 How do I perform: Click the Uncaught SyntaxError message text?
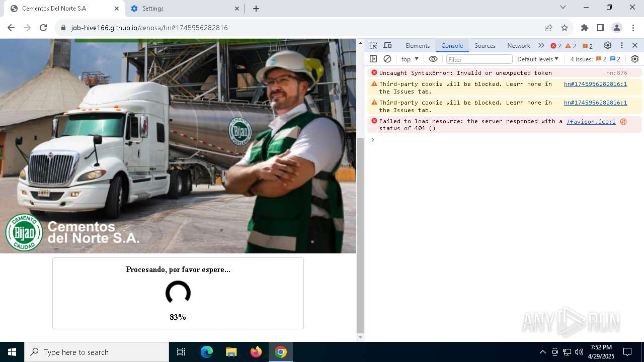pyautogui.click(x=465, y=73)
